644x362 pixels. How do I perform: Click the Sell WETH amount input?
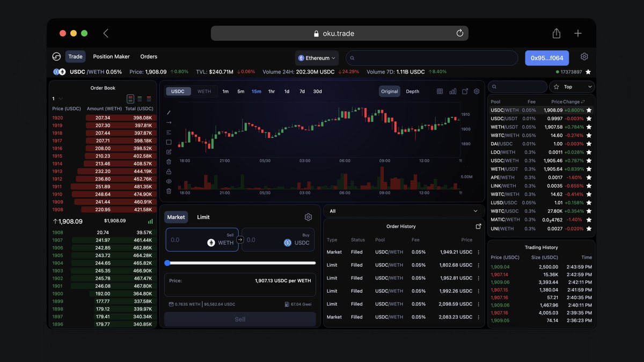click(202, 240)
